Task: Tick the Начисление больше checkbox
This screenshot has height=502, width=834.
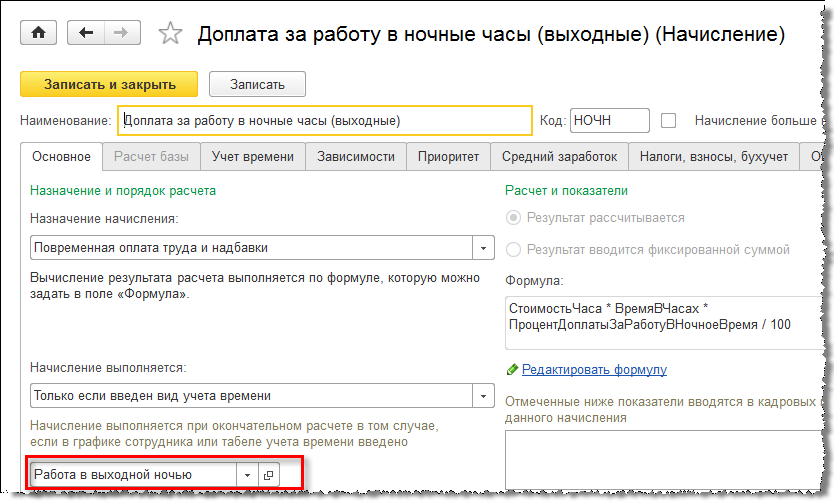Action: tap(669, 121)
